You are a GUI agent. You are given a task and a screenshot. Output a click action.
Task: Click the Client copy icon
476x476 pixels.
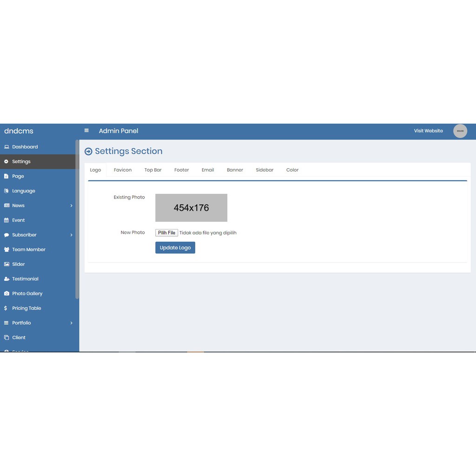[7, 337]
